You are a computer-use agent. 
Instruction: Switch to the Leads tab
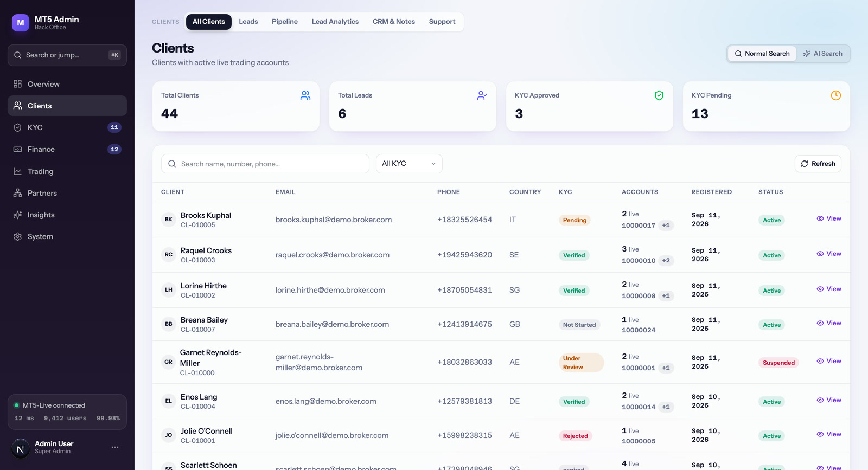point(248,22)
